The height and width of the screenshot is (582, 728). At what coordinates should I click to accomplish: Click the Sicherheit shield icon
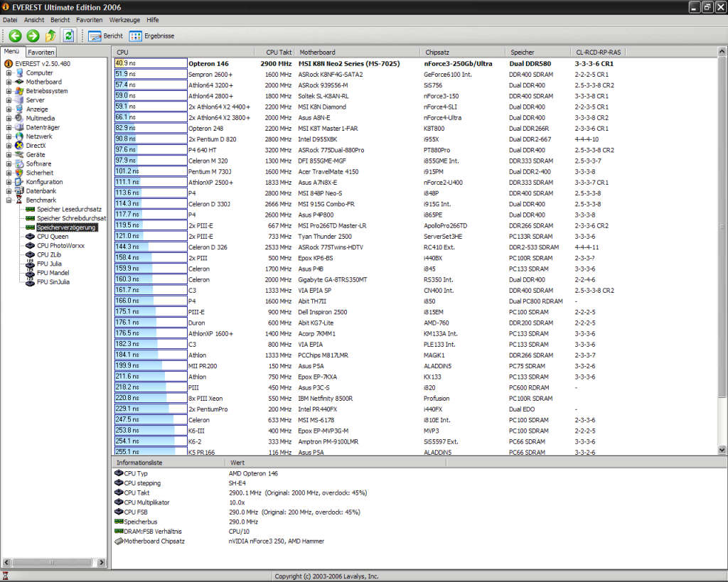tap(19, 173)
